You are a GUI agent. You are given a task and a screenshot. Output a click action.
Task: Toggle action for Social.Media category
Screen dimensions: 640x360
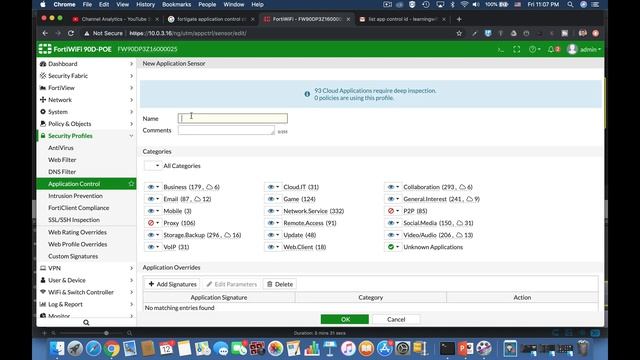click(x=393, y=223)
